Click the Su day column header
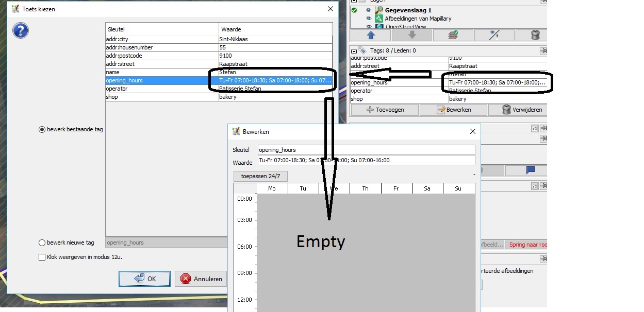Image resolution: width=644 pixels, height=312 pixels. click(458, 188)
